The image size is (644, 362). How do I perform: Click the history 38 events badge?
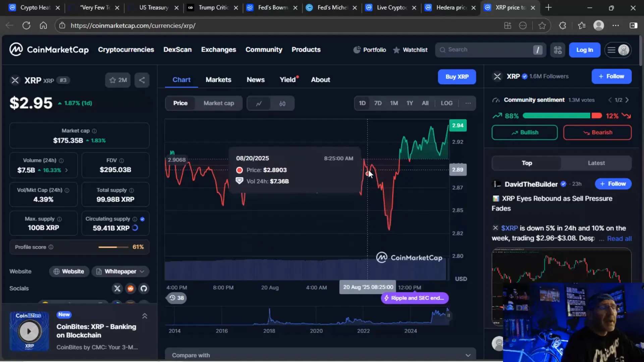[x=176, y=298]
